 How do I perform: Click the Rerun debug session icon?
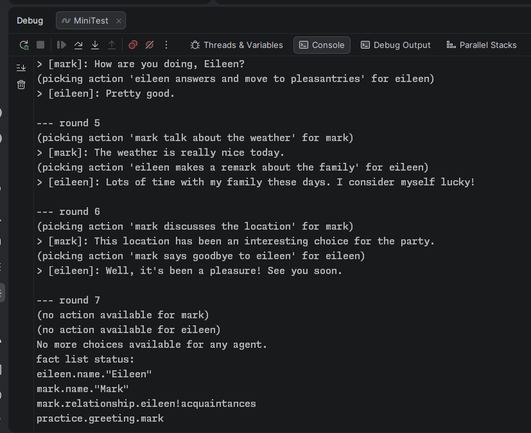pos(24,45)
